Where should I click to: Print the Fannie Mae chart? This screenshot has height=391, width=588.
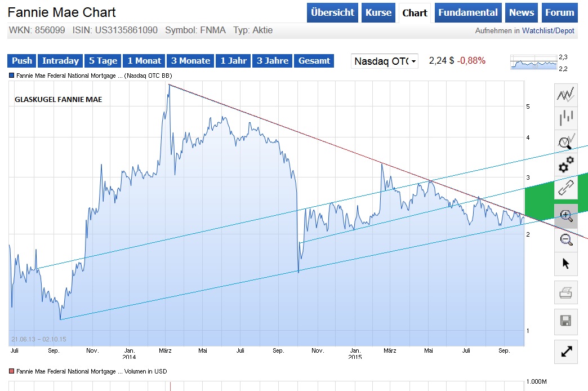(x=565, y=292)
